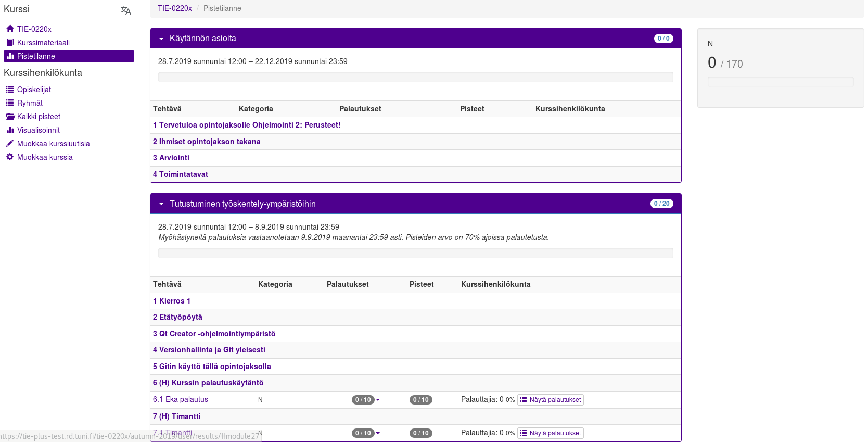Screen dimensions: 868x442
Task: Click the home icon beside TIE-0220x
Action: click(10, 29)
